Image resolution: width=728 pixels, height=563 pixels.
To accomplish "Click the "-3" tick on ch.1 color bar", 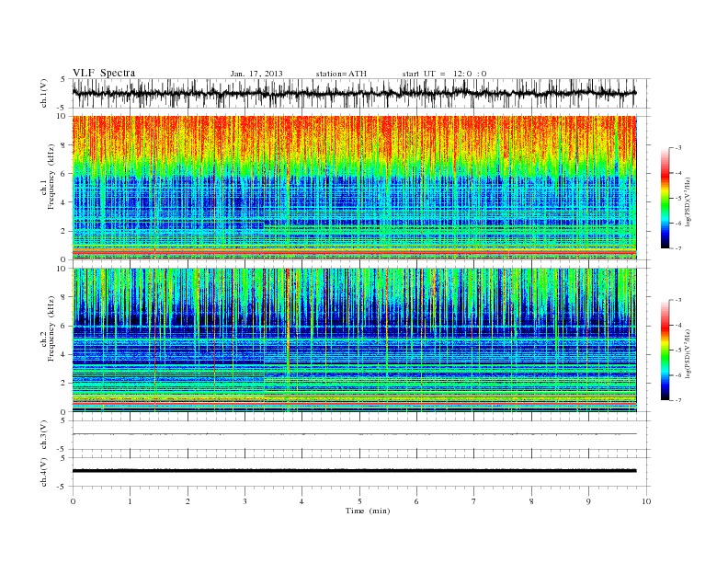I will [x=677, y=148].
